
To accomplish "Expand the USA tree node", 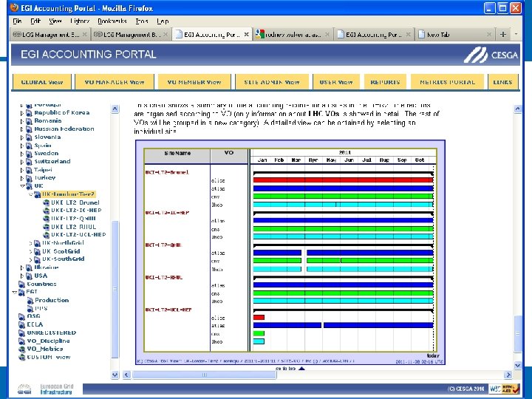I will 22,276.
